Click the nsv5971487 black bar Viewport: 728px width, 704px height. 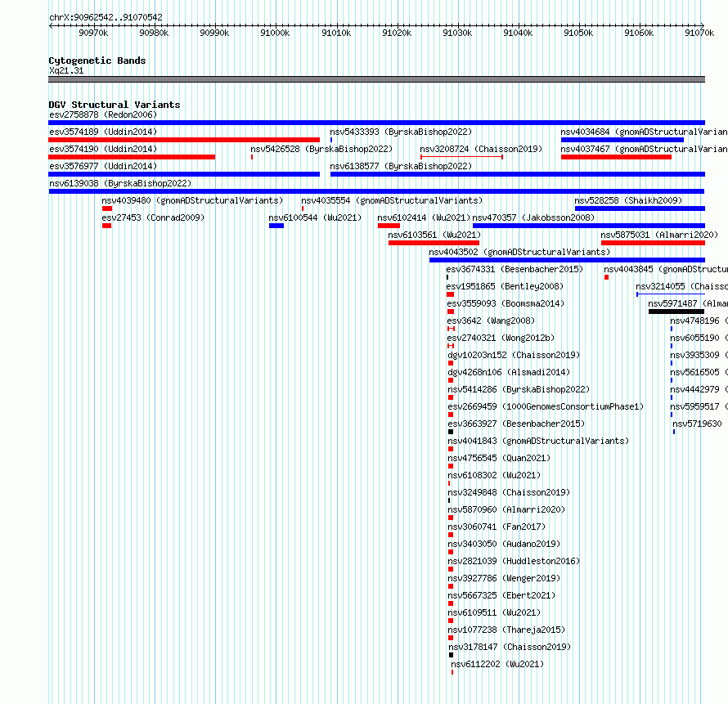(676, 312)
